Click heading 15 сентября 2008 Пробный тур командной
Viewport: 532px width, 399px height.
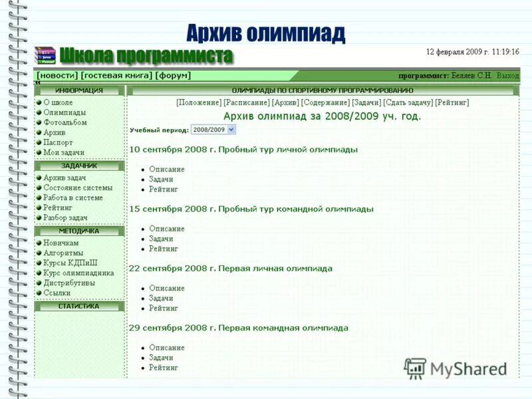[x=251, y=209]
